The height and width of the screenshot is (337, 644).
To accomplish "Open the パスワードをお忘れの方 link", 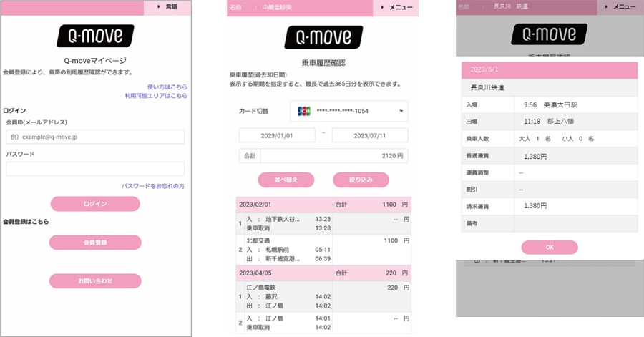I will 153,186.
